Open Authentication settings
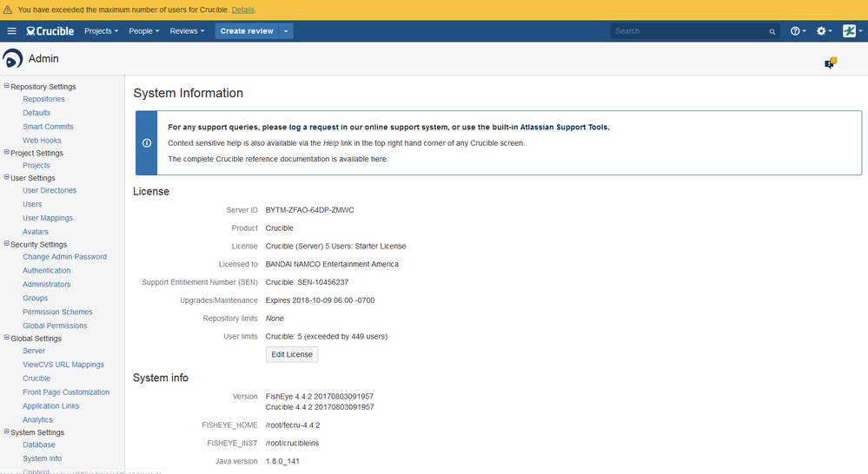This screenshot has width=868, height=474. [47, 271]
